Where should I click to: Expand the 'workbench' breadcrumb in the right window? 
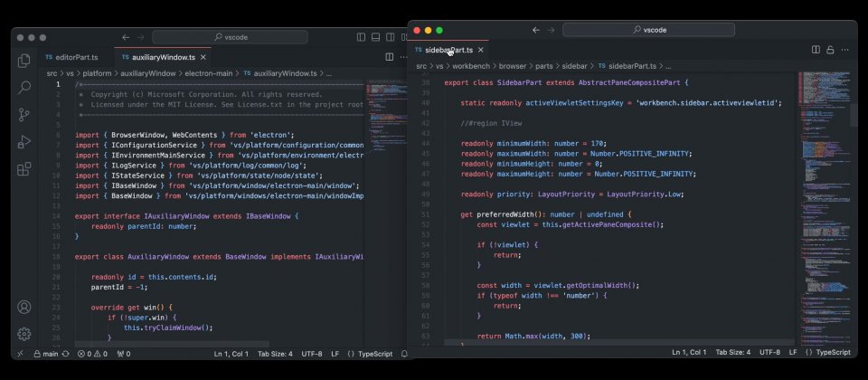470,66
